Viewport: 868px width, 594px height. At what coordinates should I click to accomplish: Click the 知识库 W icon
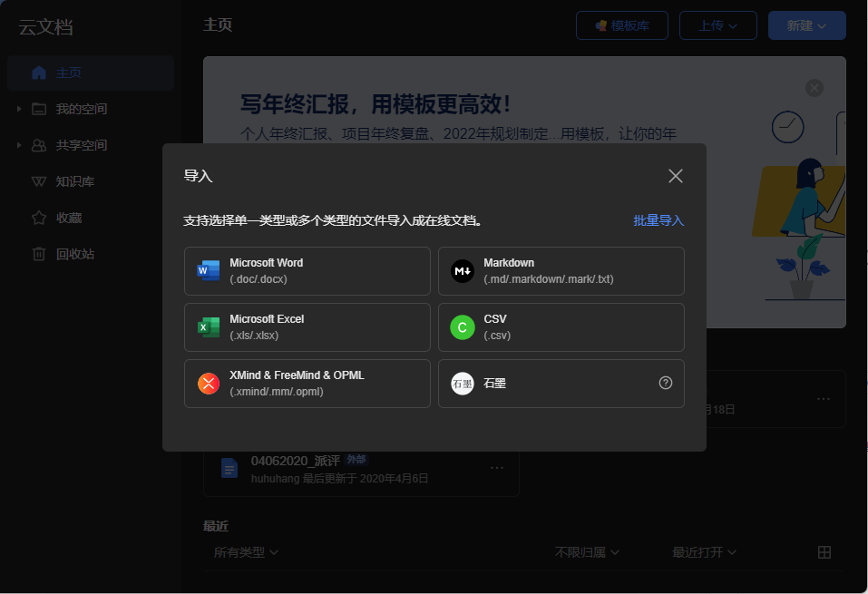(x=39, y=181)
